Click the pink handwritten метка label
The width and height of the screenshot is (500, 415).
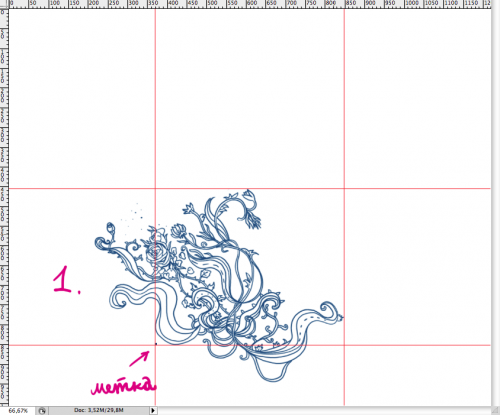tap(123, 386)
